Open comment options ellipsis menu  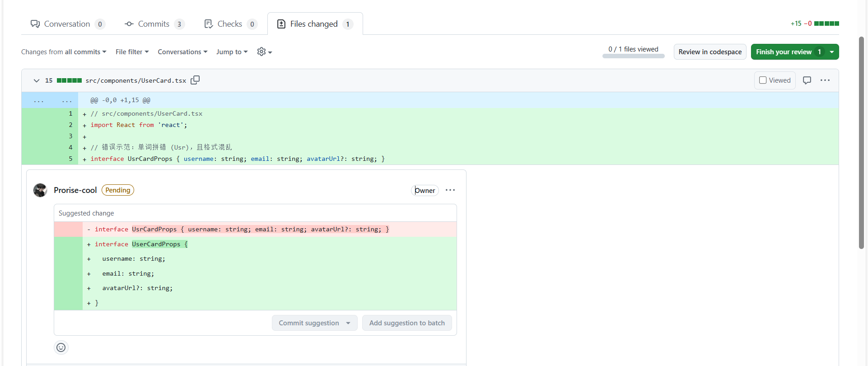coord(450,190)
